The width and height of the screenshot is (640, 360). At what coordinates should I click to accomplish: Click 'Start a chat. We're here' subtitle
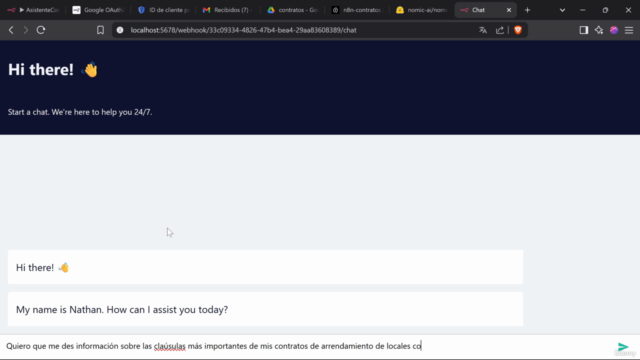coord(80,112)
